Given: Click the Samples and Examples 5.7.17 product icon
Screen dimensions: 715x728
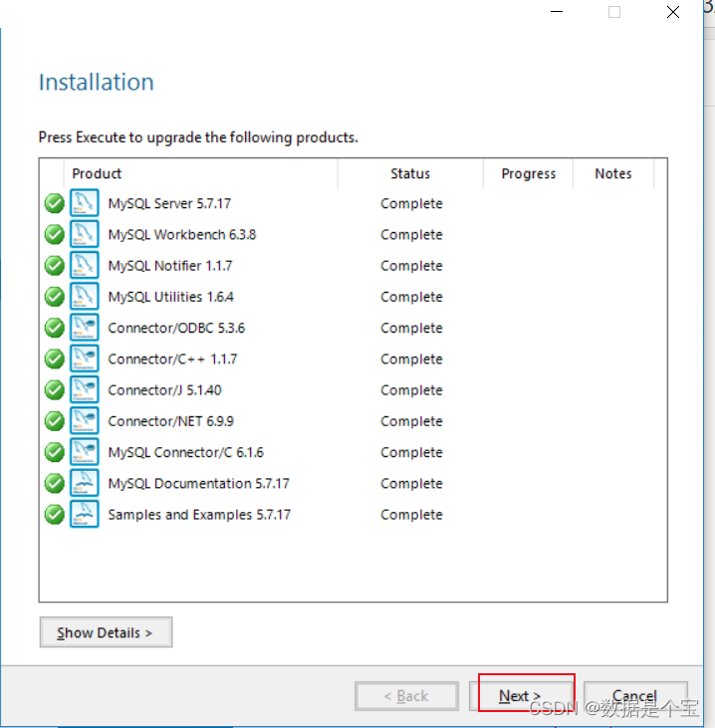Looking at the screenshot, I should click(x=85, y=514).
